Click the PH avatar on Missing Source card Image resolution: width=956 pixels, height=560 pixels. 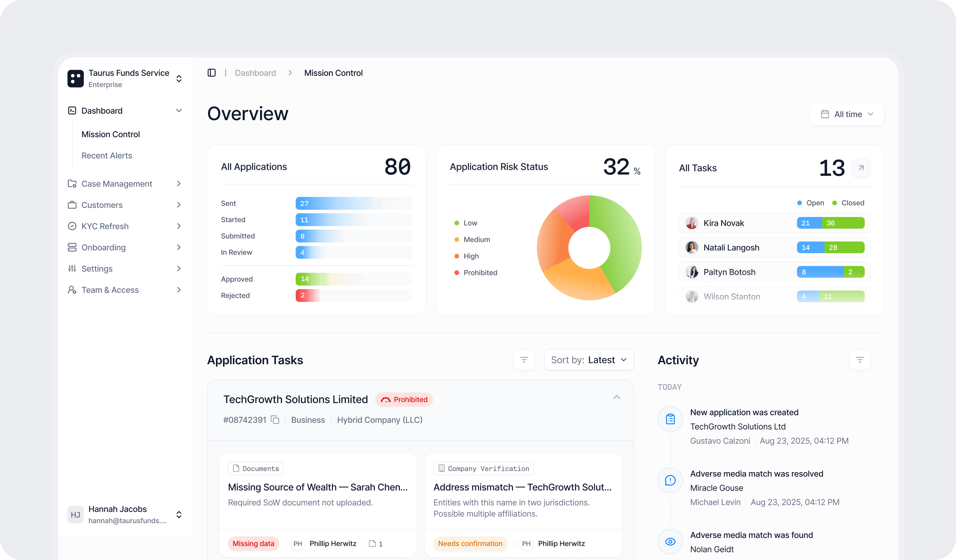point(298,544)
